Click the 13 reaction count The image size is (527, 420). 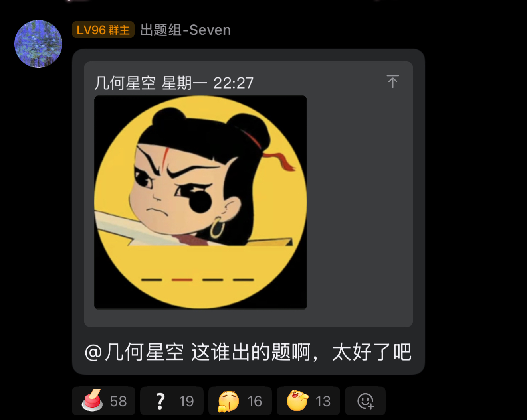[x=323, y=401]
